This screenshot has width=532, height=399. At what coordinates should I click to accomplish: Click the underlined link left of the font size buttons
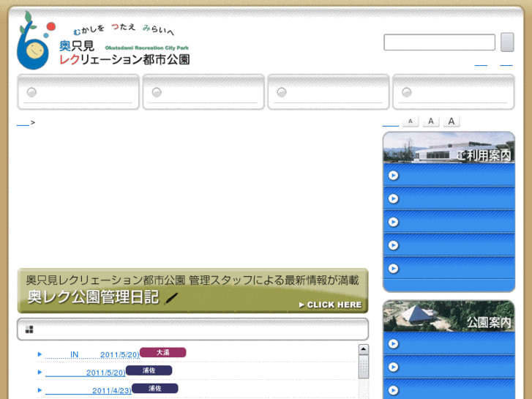tap(391, 123)
